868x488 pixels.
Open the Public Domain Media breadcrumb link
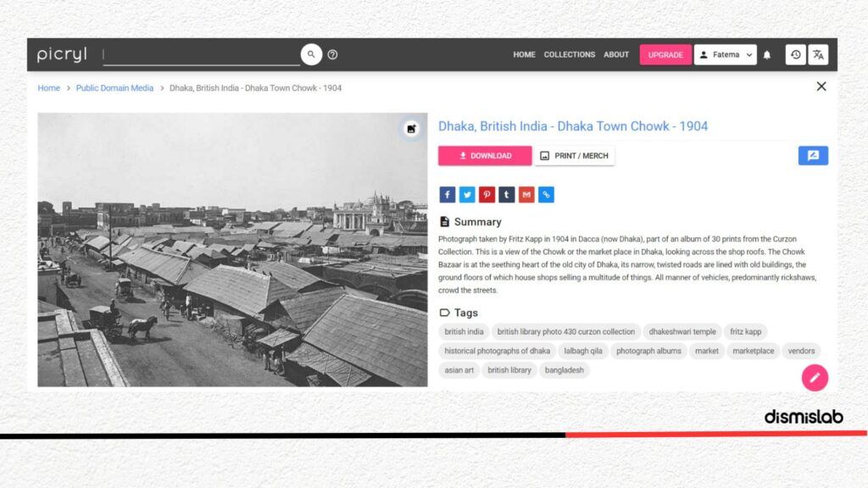tap(114, 88)
